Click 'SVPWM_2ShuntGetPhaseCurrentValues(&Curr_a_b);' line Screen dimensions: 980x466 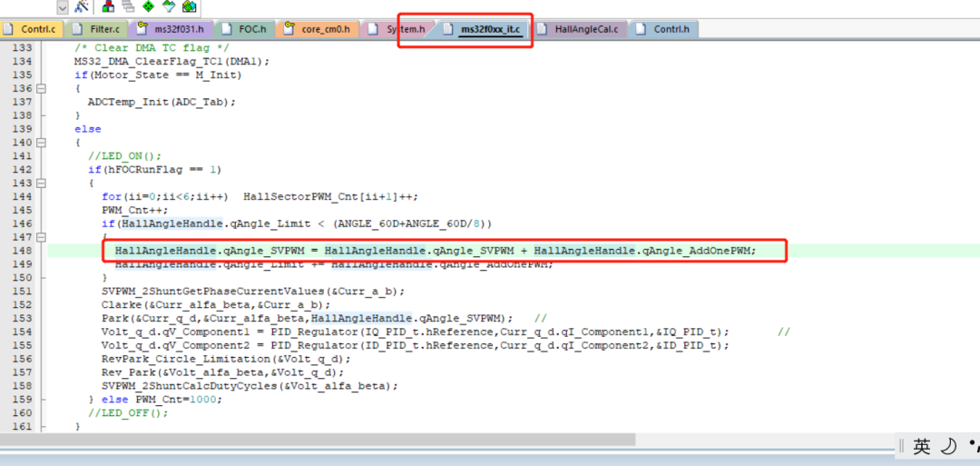click(252, 292)
